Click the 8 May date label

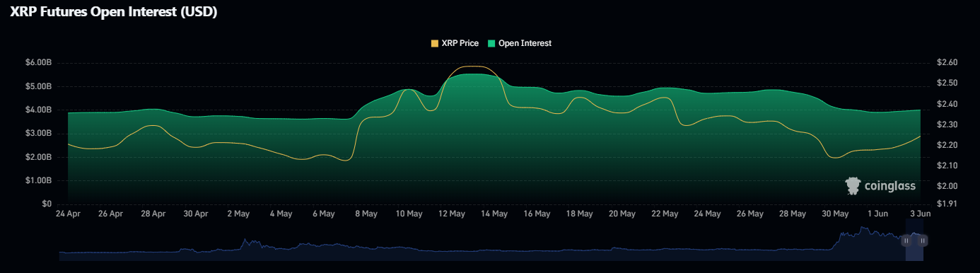point(366,213)
